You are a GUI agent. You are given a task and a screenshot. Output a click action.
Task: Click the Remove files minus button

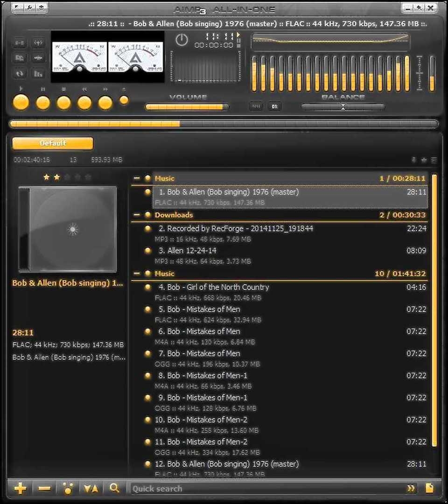(x=44, y=489)
